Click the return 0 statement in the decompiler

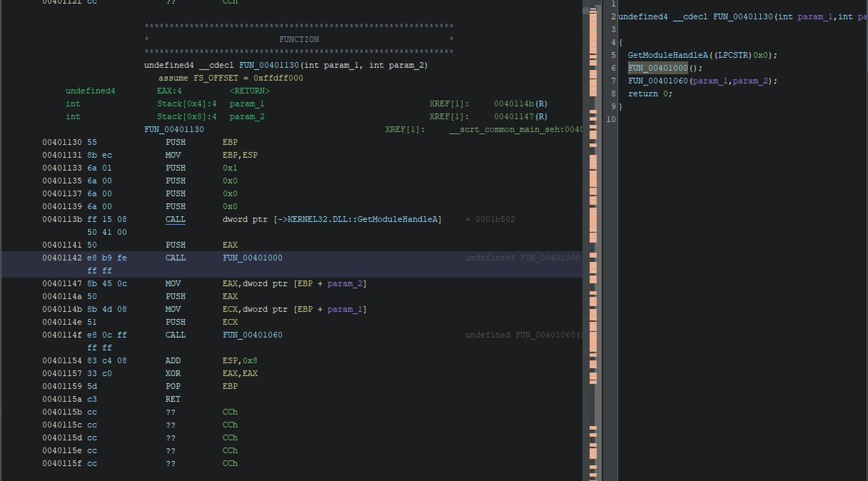click(x=644, y=93)
